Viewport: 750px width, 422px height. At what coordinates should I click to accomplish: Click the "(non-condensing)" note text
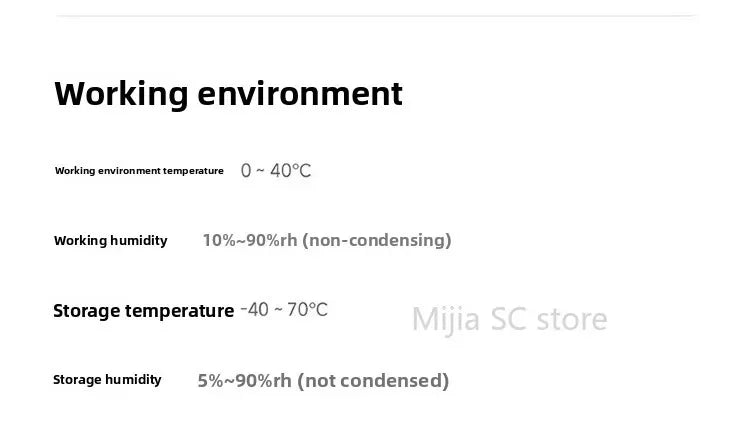pos(377,240)
